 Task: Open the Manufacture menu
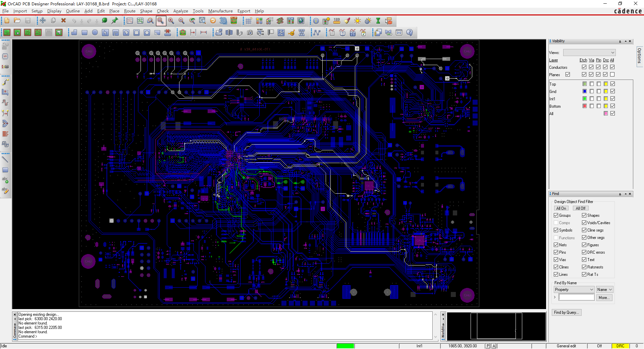(x=220, y=11)
